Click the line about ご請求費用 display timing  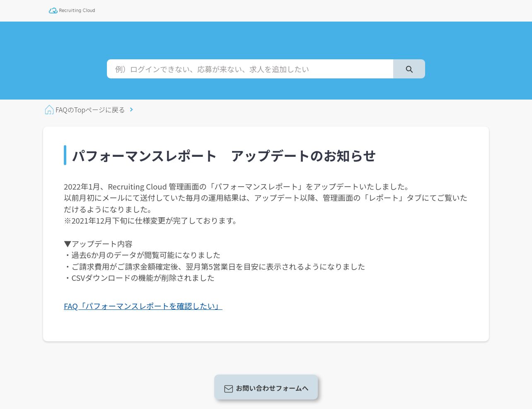(215, 267)
